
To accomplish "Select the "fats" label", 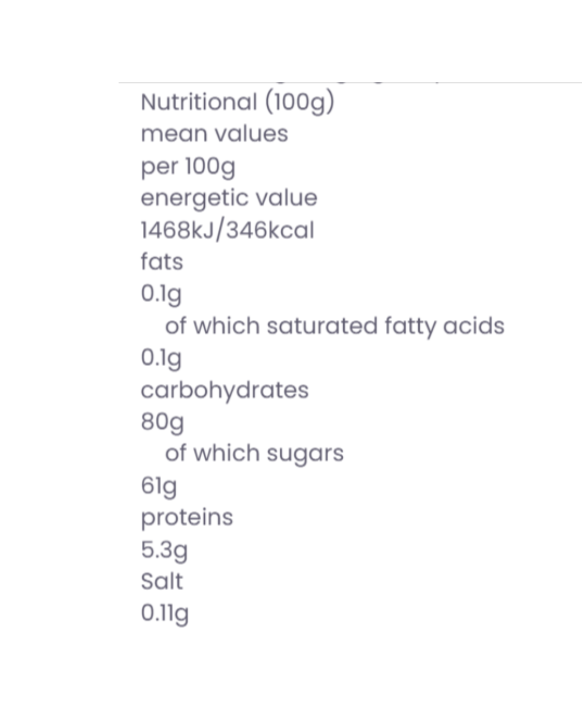I will pyautogui.click(x=162, y=262).
